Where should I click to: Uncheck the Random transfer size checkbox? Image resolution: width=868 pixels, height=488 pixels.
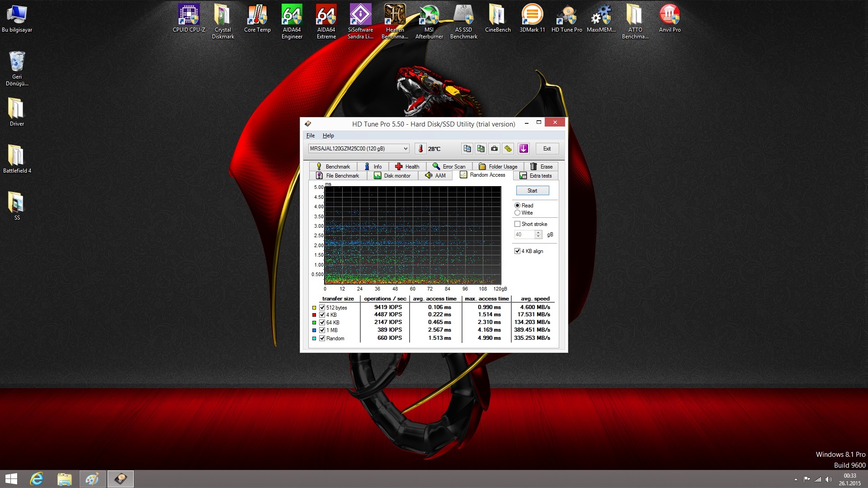(322, 338)
